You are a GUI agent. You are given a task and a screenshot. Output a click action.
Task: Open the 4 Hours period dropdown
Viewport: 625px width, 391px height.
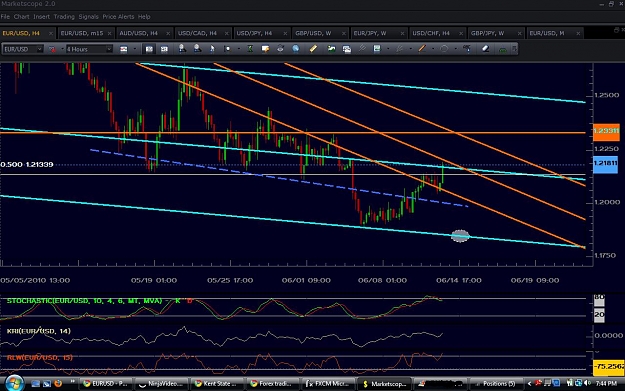pos(109,49)
